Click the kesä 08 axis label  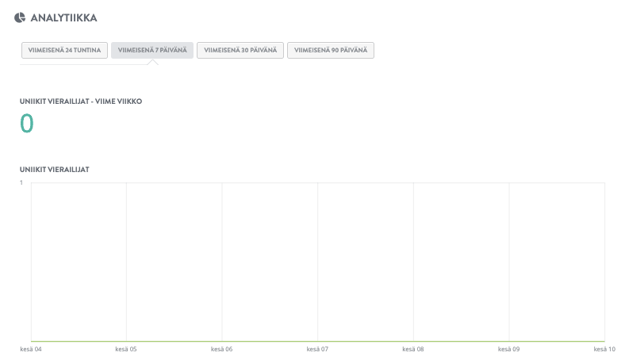[x=413, y=349]
